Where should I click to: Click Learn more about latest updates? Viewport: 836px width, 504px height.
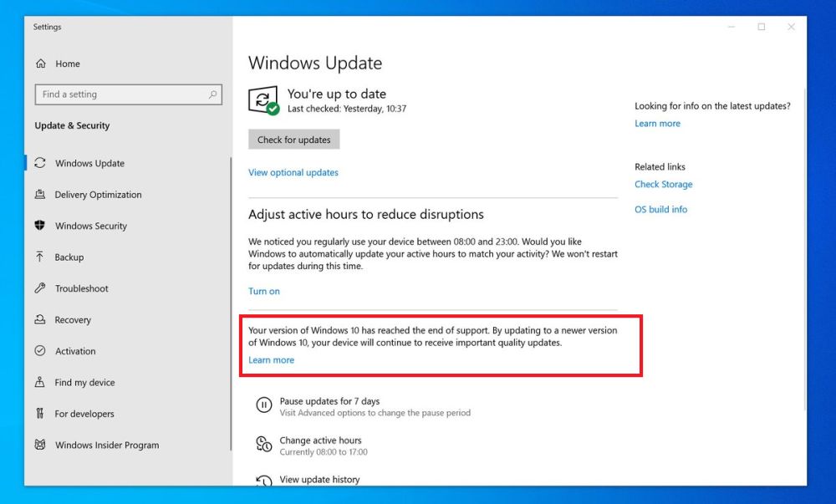coord(657,123)
